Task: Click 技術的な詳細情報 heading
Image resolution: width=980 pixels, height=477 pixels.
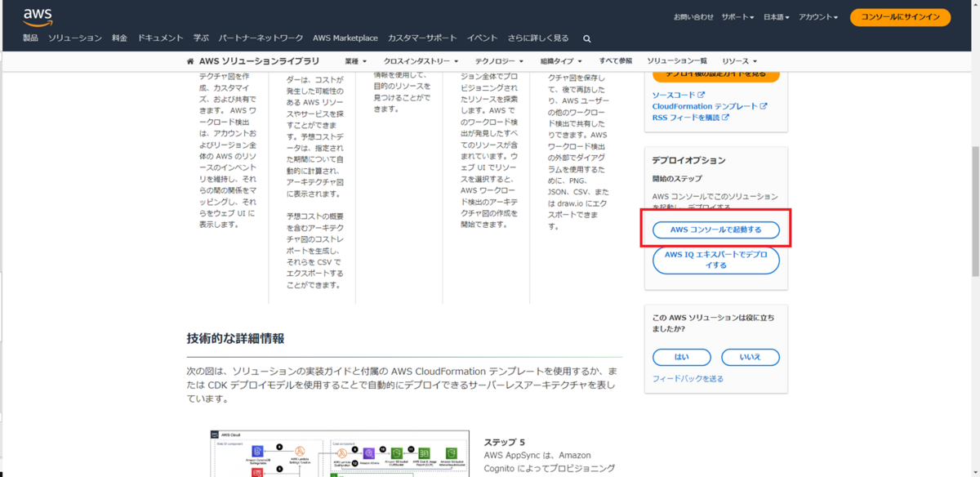Action: click(x=235, y=339)
